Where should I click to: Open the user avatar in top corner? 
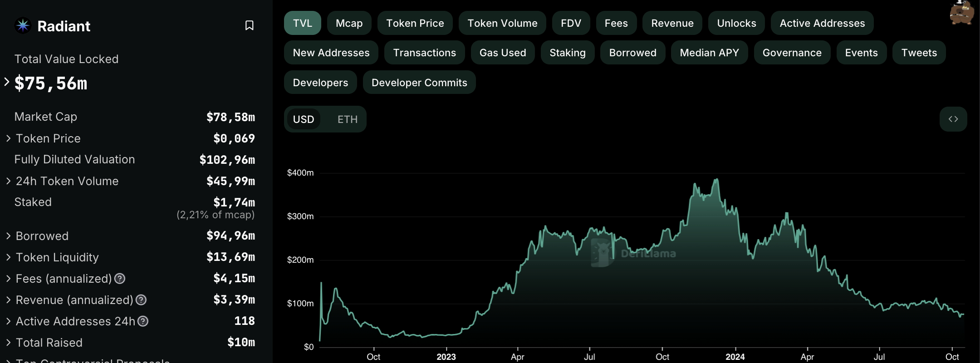click(x=962, y=12)
